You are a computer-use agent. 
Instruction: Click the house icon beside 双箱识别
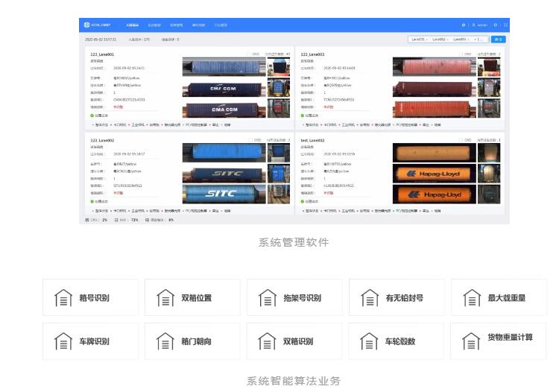tap(267, 341)
